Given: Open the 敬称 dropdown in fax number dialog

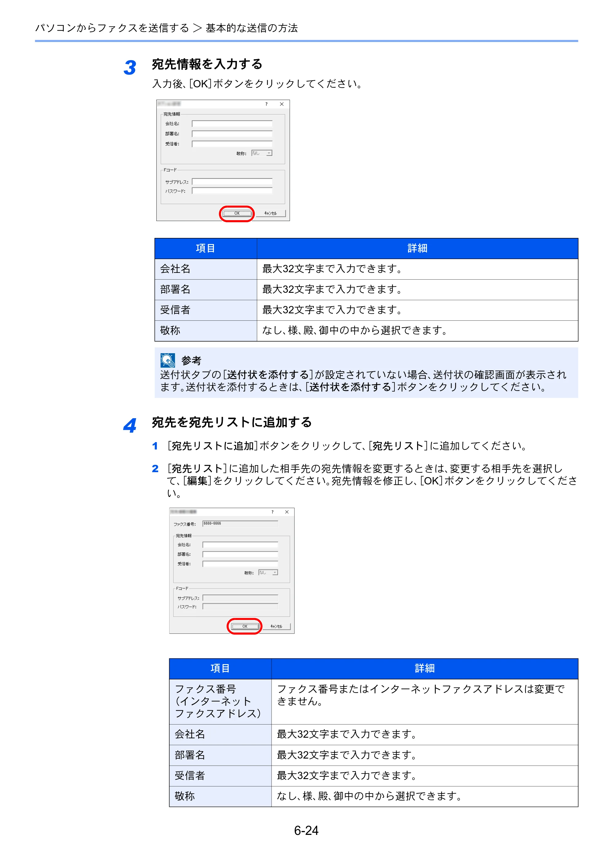Looking at the screenshot, I should point(268,572).
